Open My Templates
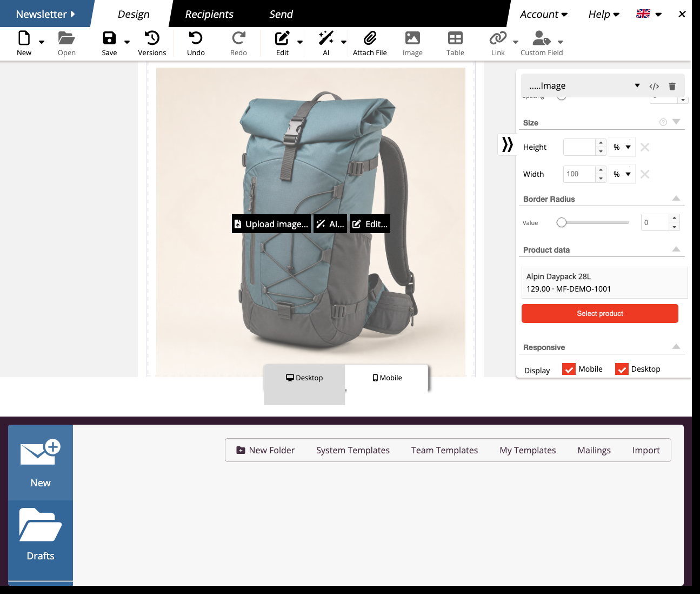Viewport: 700px width, 594px height. 528,450
